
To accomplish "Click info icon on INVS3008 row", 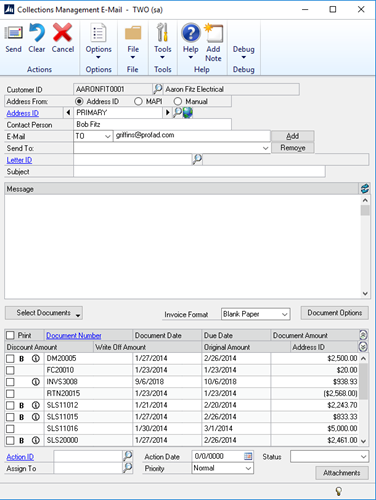I will 36,382.
